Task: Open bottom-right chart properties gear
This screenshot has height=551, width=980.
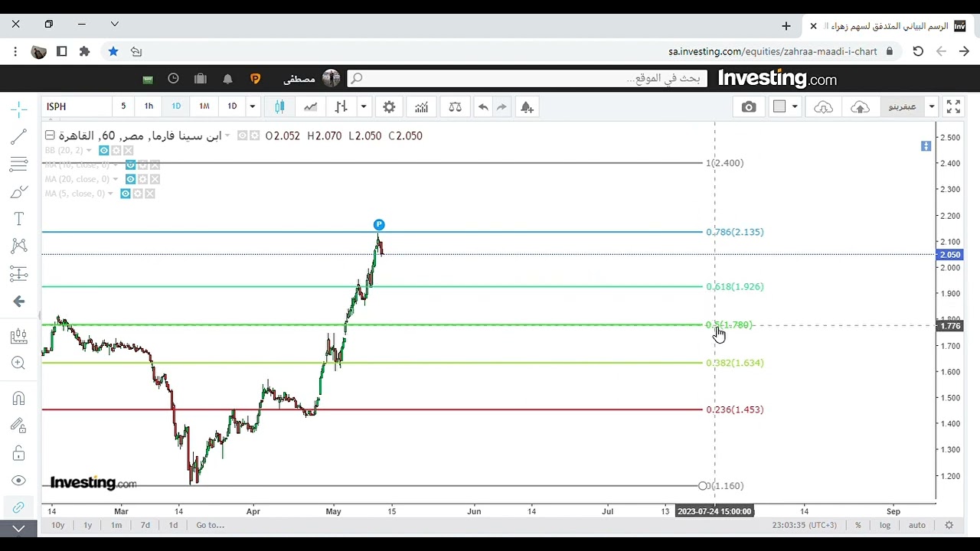Action: 949,525
